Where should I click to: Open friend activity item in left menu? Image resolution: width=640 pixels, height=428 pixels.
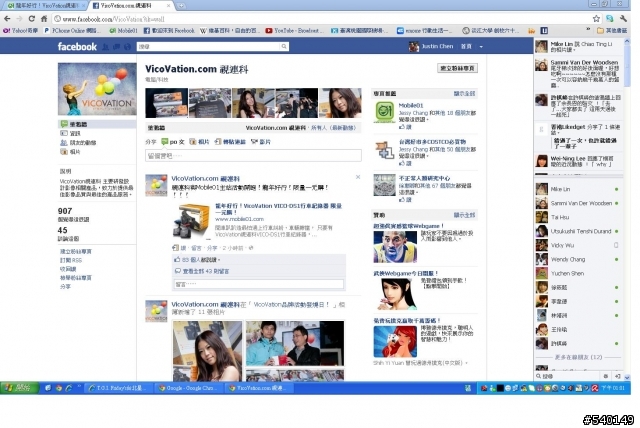pyautogui.click(x=78, y=142)
